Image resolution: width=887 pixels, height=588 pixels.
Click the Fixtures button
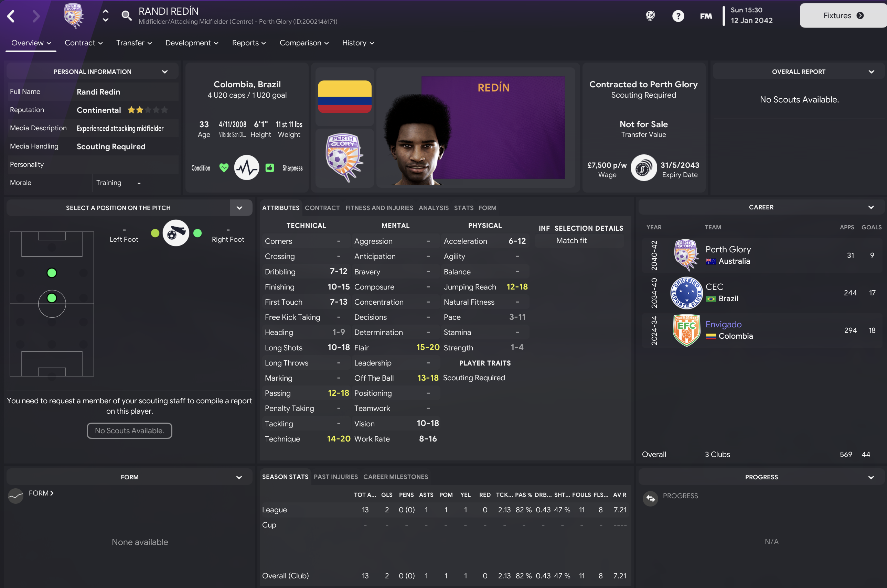coord(843,15)
